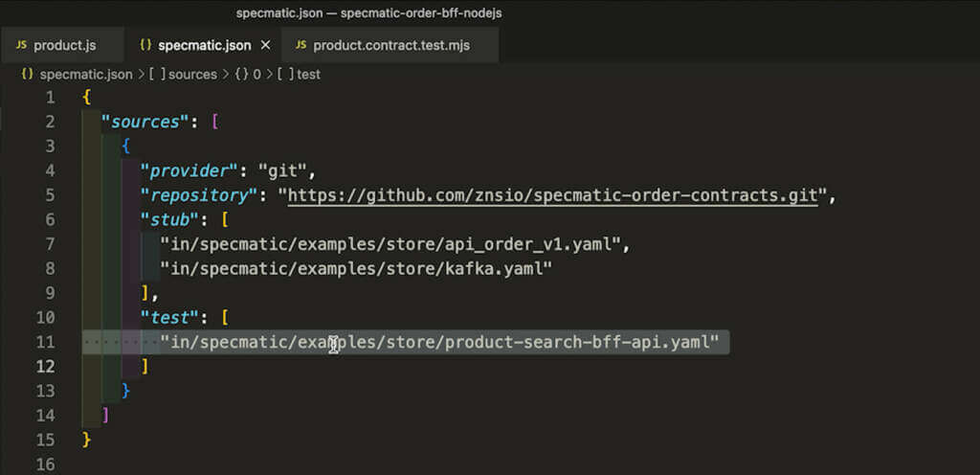Click the kafka.yaml stub path string
Screen dimensions: 980x475
coord(356,268)
